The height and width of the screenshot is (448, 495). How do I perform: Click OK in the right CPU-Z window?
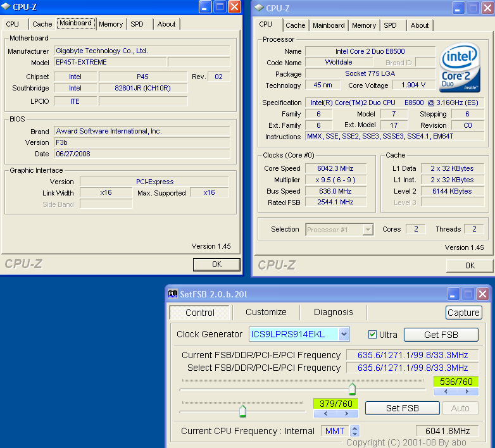(x=470, y=266)
